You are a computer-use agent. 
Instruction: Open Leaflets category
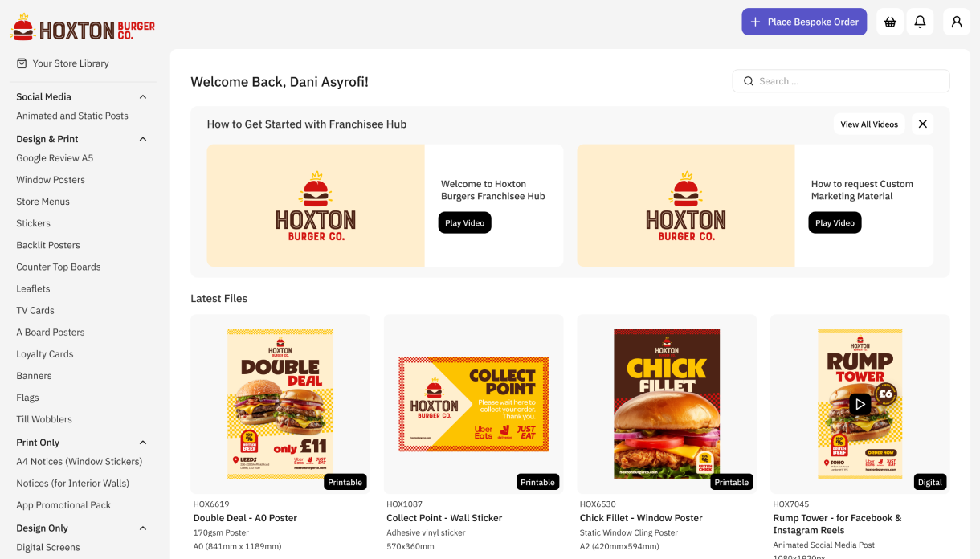tap(33, 288)
